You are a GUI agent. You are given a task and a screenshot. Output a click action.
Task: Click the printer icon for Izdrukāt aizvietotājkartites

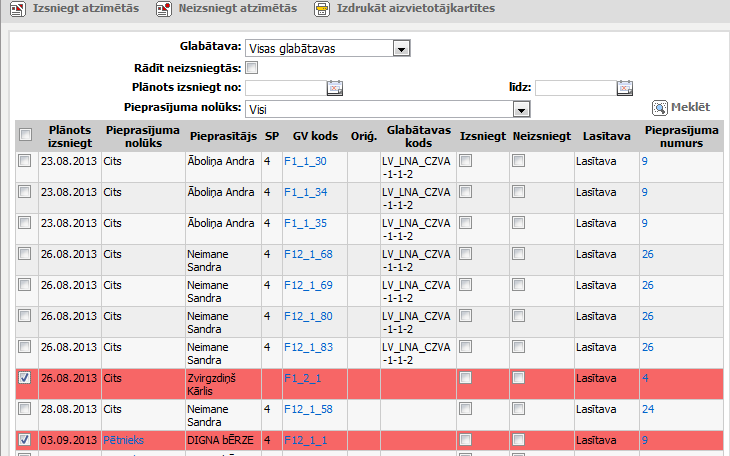(x=321, y=9)
